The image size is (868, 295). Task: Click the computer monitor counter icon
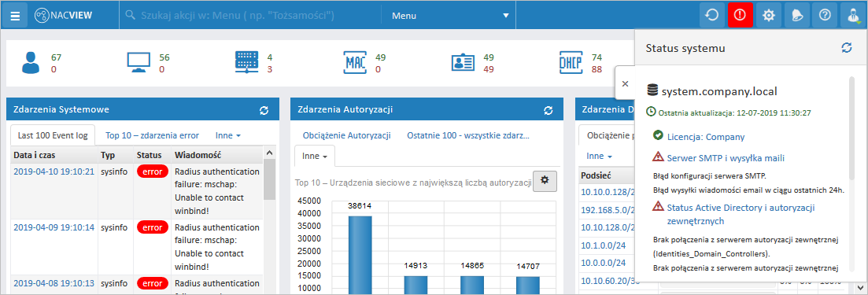pos(139,63)
